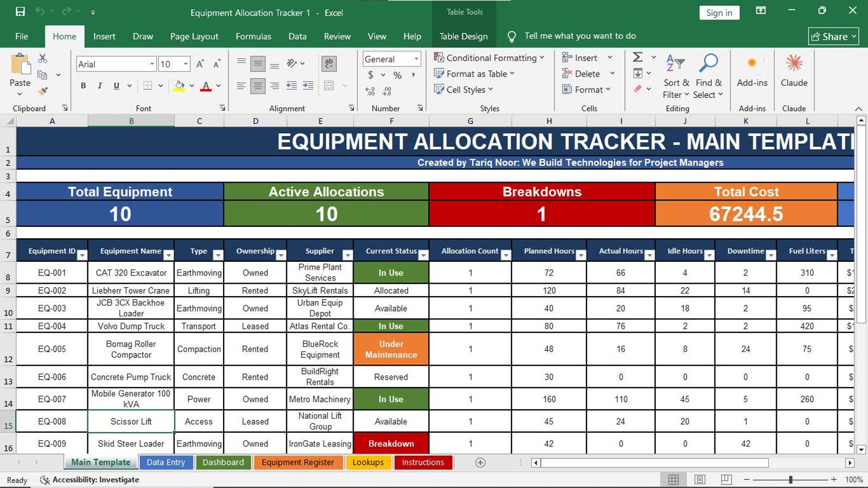Switch to Page Break Preview icon
Image resolution: width=868 pixels, height=488 pixels.
tap(726, 479)
